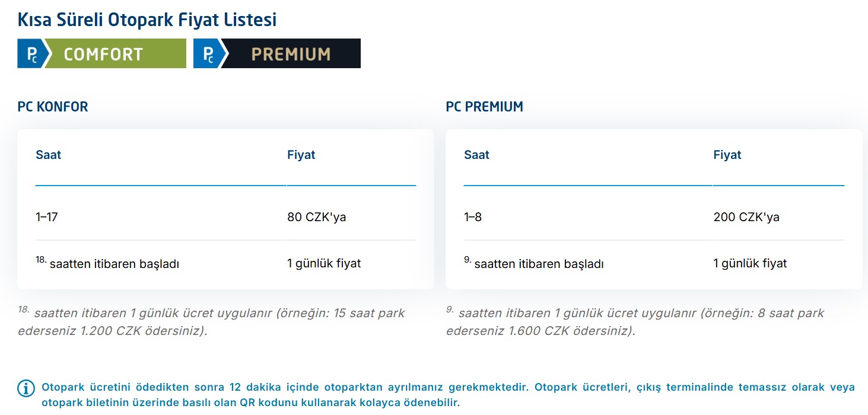Click the Saat column header in PC KONFOR table
The height and width of the screenshot is (415, 868).
(x=49, y=155)
